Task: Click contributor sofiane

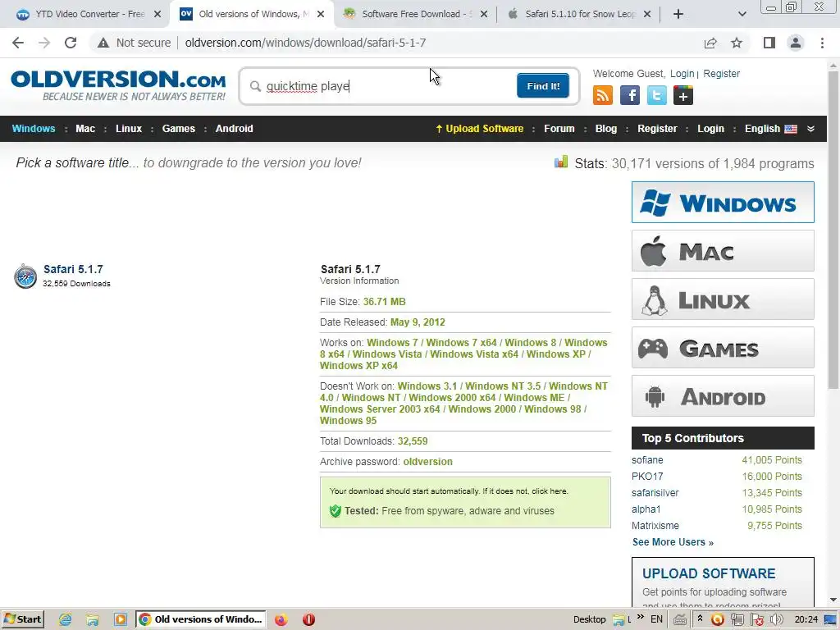Action: pyautogui.click(x=647, y=460)
